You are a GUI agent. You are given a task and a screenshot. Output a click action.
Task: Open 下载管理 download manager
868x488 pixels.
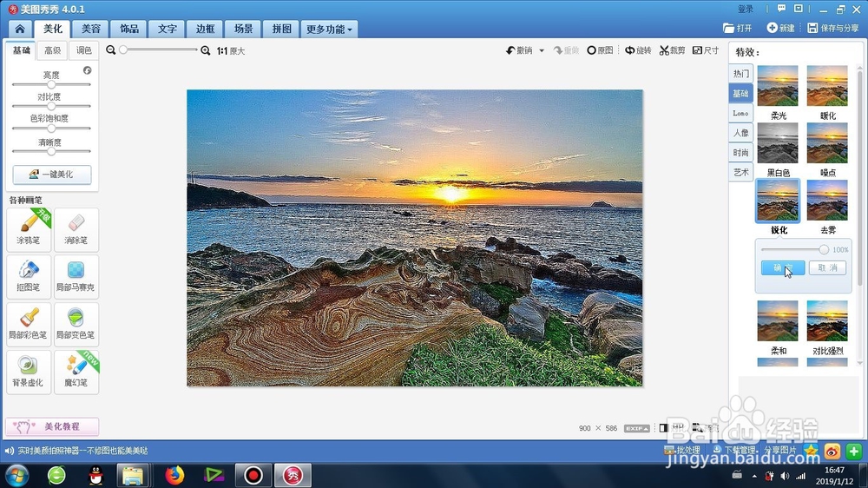point(734,450)
